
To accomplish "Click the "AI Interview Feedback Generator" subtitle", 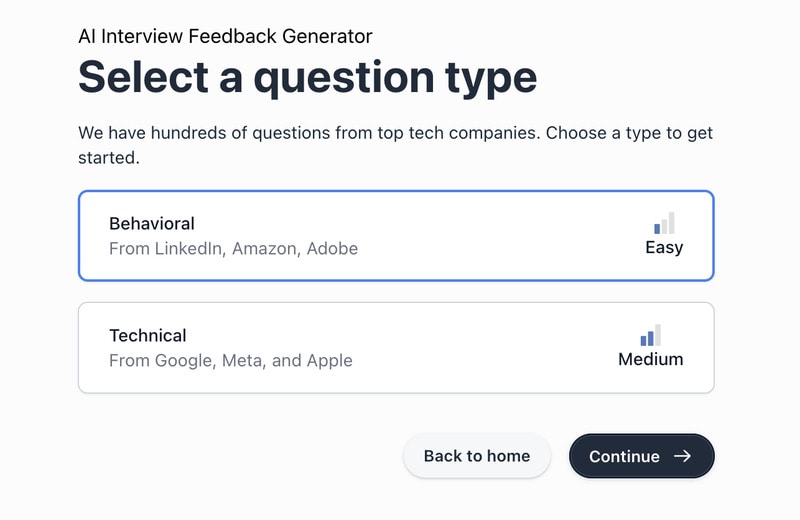I will pos(225,36).
